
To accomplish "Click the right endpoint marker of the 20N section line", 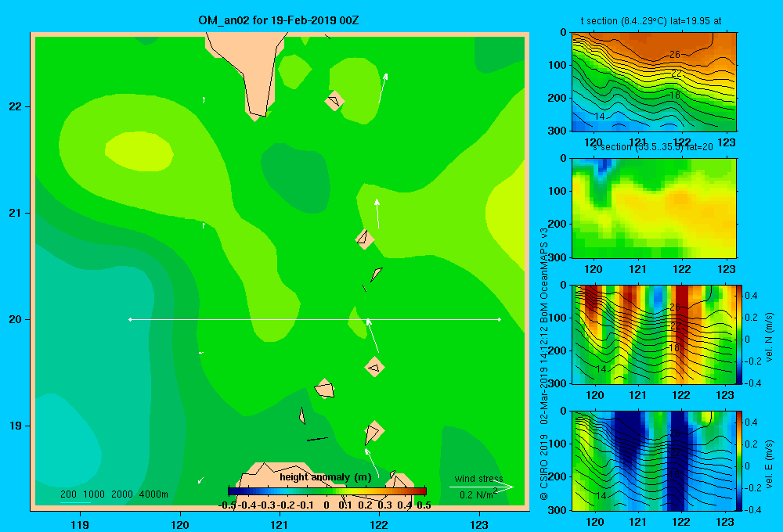I will coord(500,319).
